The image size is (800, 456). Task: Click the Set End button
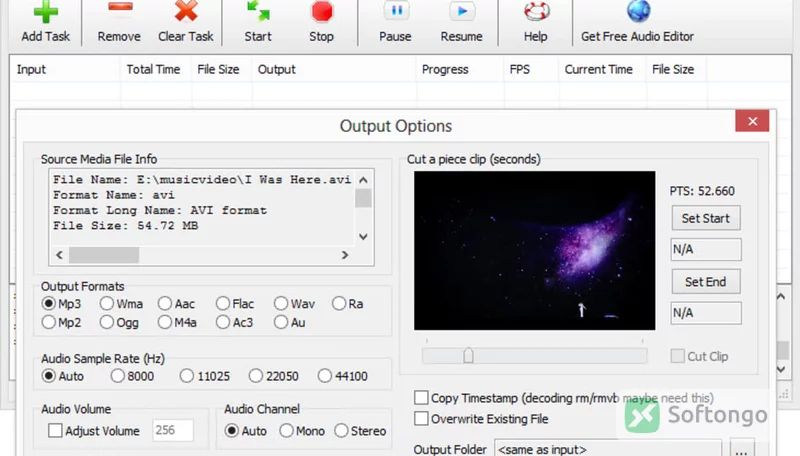point(706,282)
